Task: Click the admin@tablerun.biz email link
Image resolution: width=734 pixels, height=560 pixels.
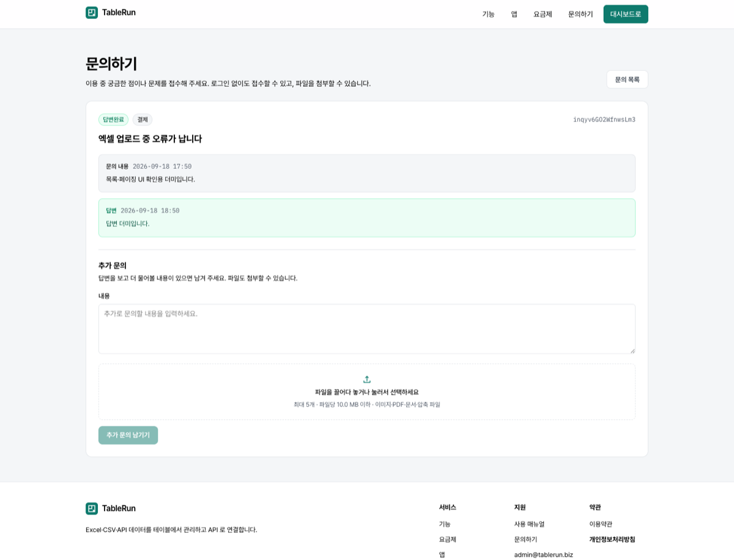Action: [x=544, y=554]
